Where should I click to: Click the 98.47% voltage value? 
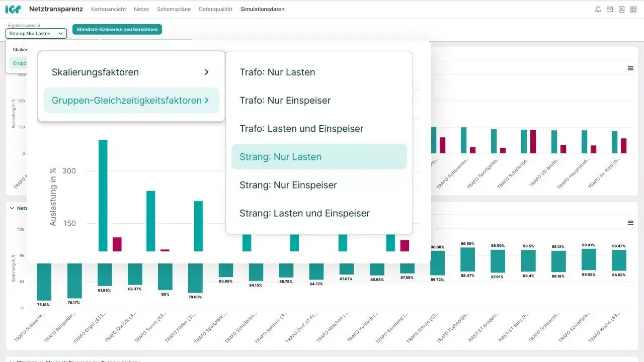(619, 246)
